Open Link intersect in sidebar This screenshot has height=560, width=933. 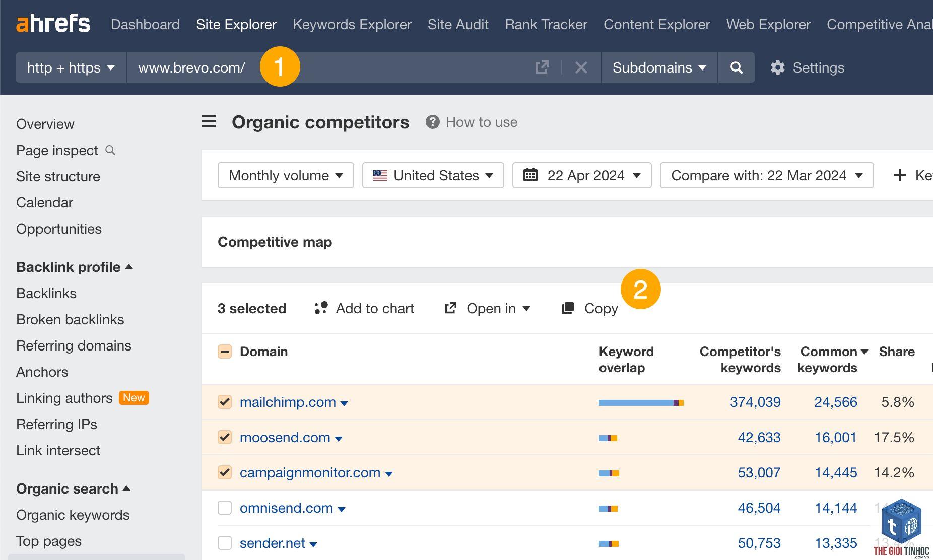click(58, 450)
